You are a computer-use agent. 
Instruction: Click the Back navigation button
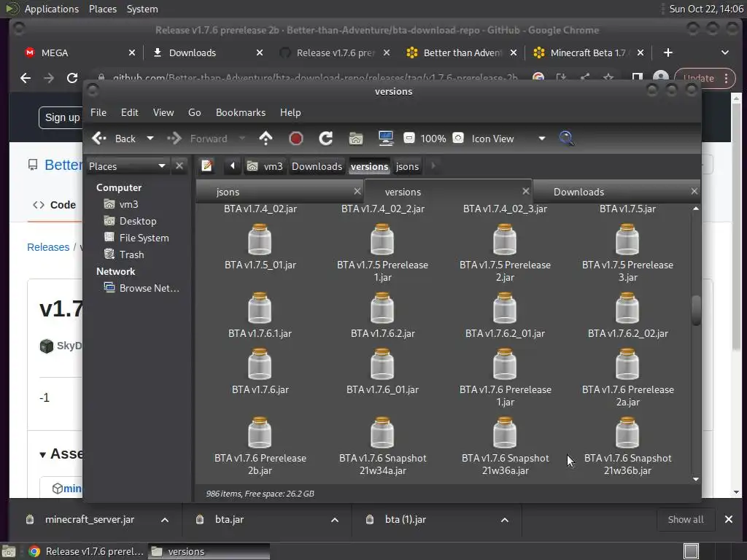115,139
